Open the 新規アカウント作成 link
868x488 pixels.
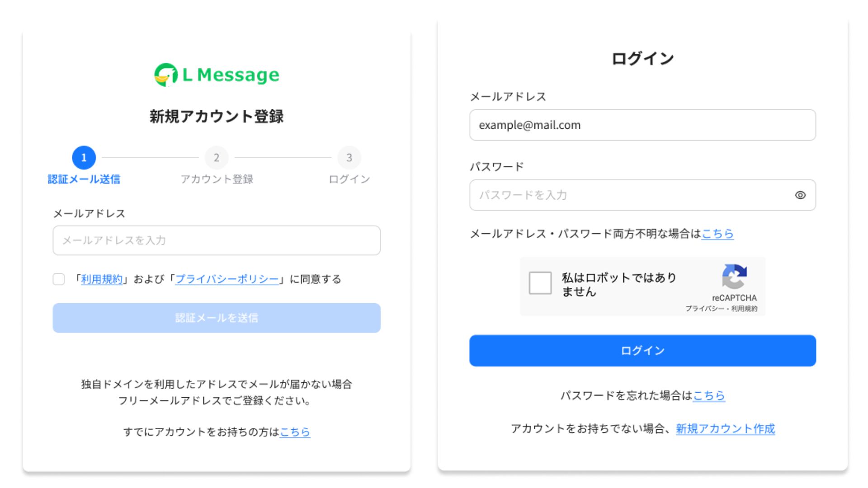click(x=725, y=429)
